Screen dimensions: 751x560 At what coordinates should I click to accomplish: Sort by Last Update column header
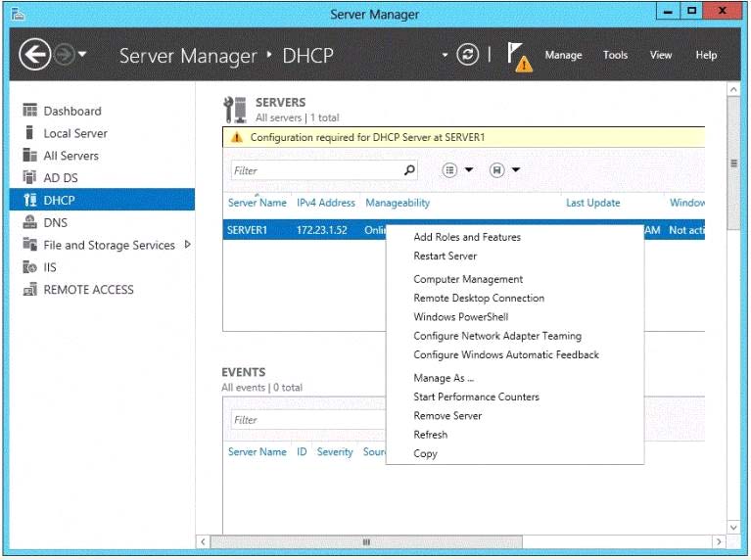coord(592,203)
